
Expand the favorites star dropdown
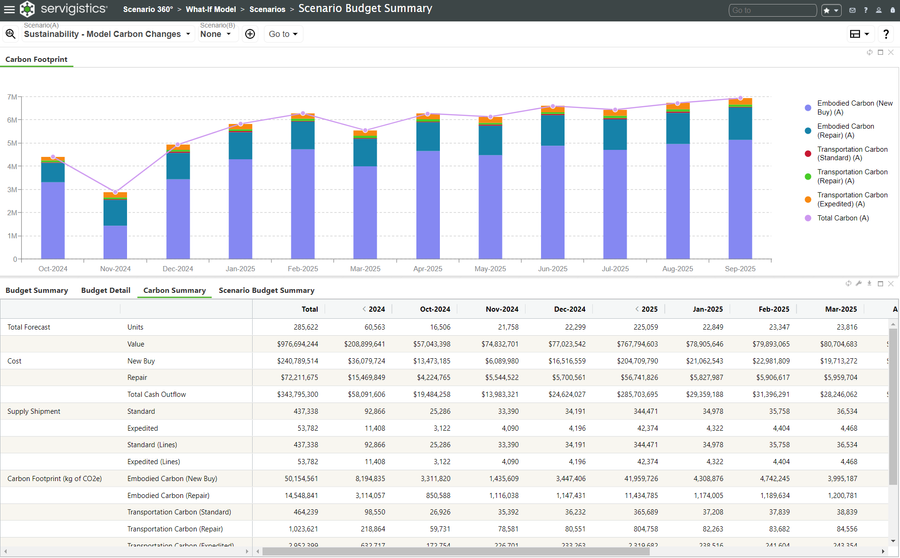(x=831, y=10)
